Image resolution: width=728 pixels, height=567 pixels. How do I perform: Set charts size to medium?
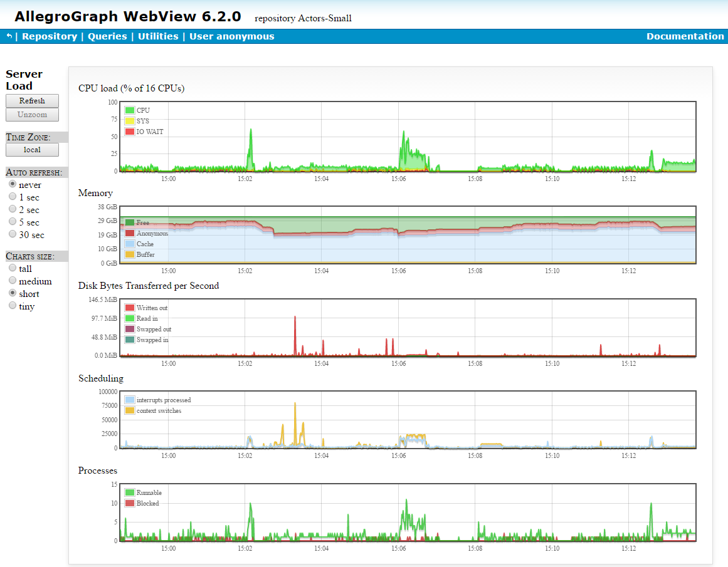point(13,281)
